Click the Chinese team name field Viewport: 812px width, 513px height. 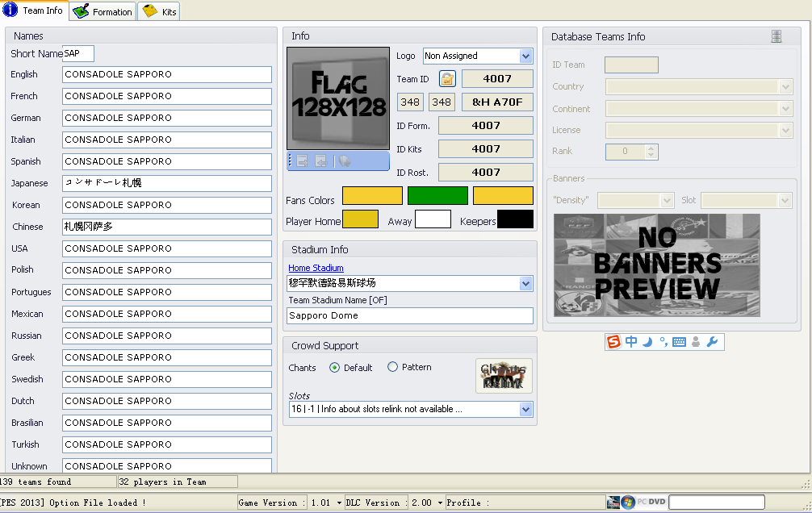[x=167, y=227]
